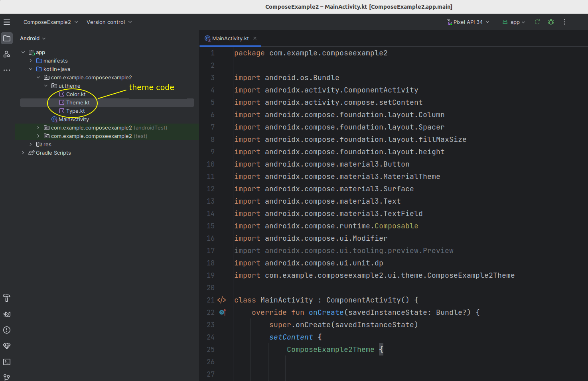The width and height of the screenshot is (588, 381).
Task: Open the Android project view dropdown
Action: [x=33, y=38]
